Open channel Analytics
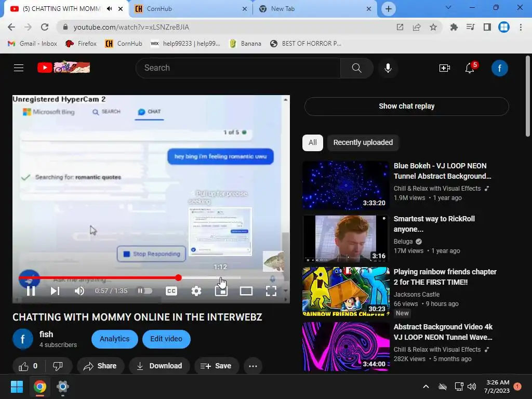 [x=115, y=339]
